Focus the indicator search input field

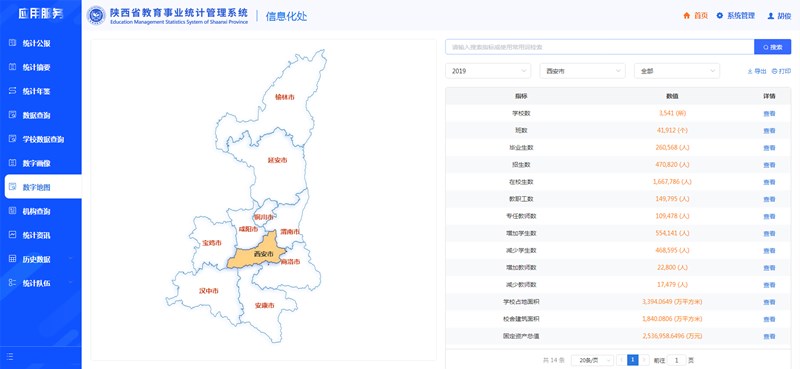click(x=599, y=47)
